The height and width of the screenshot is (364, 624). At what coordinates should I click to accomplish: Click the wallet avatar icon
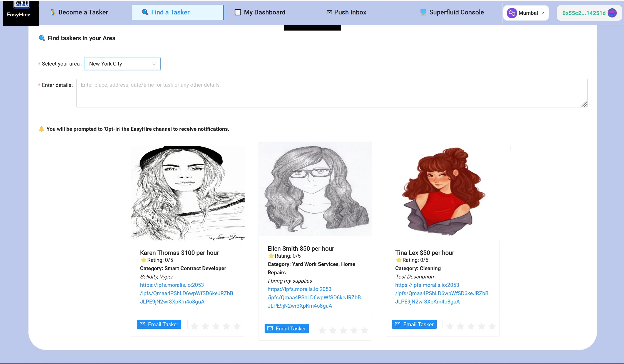coord(612,13)
